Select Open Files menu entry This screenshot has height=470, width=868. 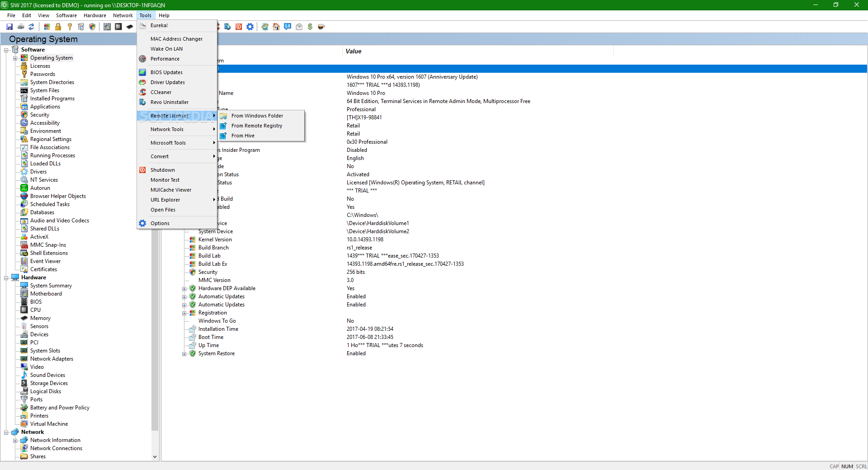point(177,210)
